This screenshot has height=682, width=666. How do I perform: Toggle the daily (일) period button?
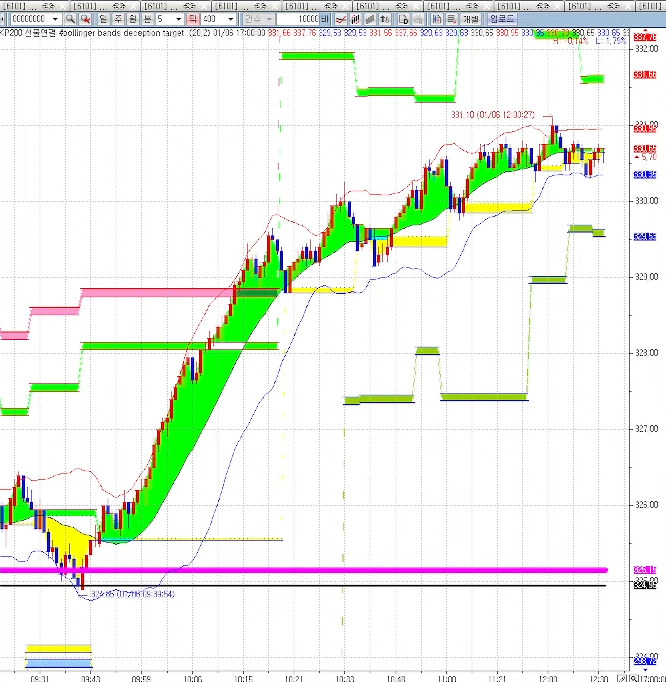104,19
